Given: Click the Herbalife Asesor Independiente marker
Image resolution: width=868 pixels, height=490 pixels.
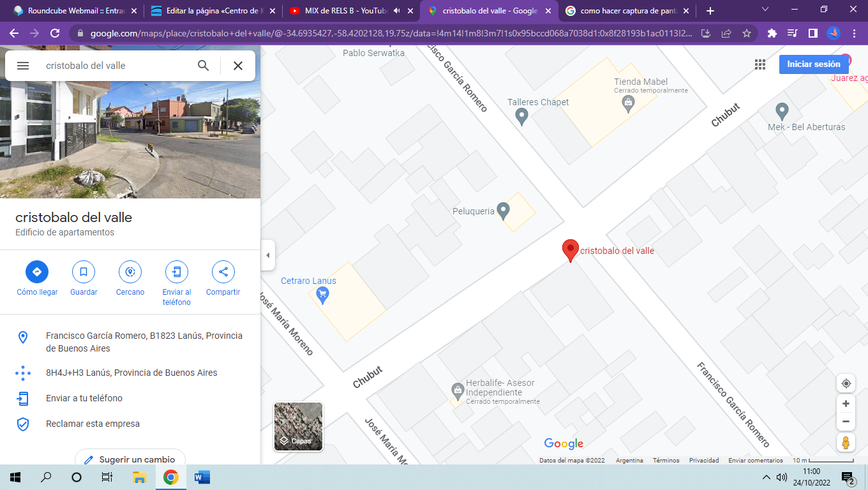Looking at the screenshot, I should (x=458, y=390).
